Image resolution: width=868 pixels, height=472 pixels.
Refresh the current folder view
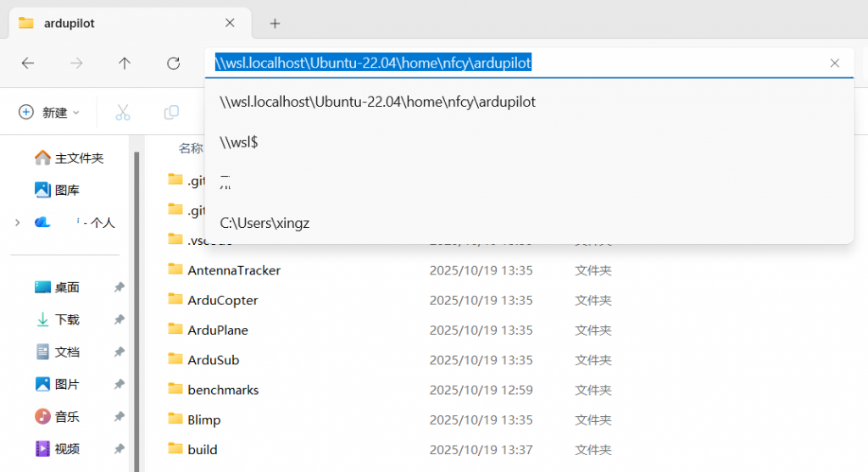(x=174, y=64)
